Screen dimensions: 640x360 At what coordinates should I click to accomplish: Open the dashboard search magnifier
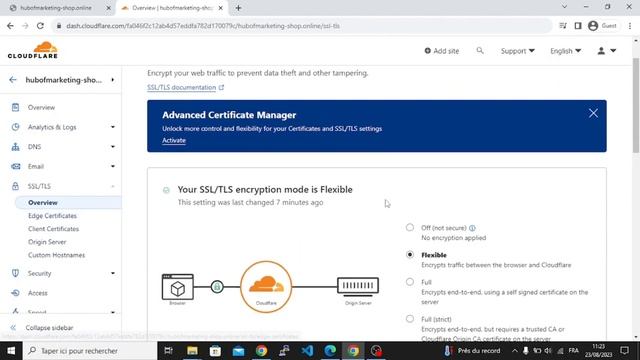coord(480,51)
